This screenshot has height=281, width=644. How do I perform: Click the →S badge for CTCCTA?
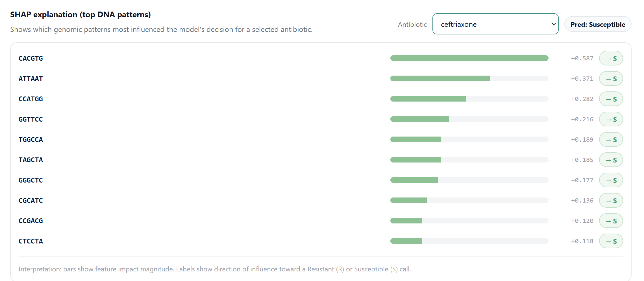click(611, 241)
